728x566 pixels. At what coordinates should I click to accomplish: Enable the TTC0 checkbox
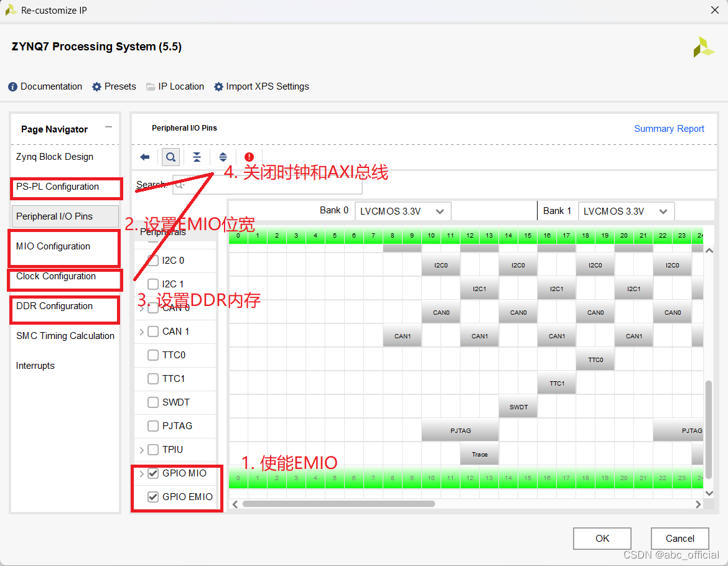point(152,355)
